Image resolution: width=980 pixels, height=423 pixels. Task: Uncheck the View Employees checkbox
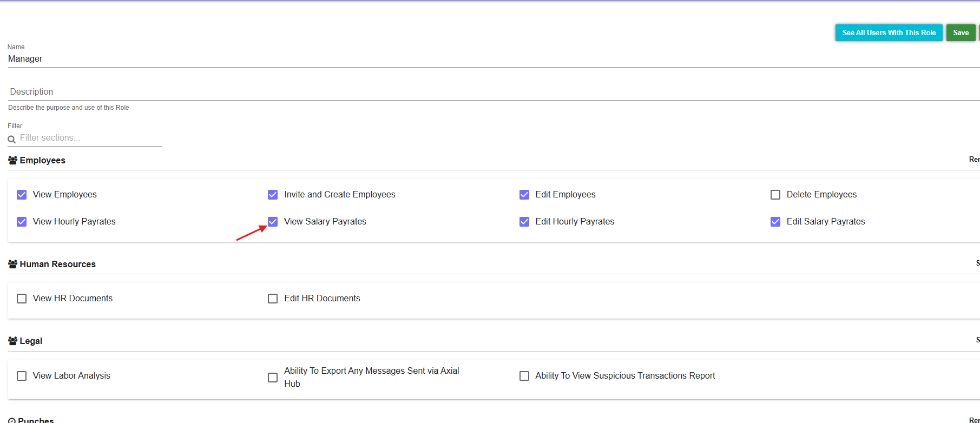click(x=22, y=195)
